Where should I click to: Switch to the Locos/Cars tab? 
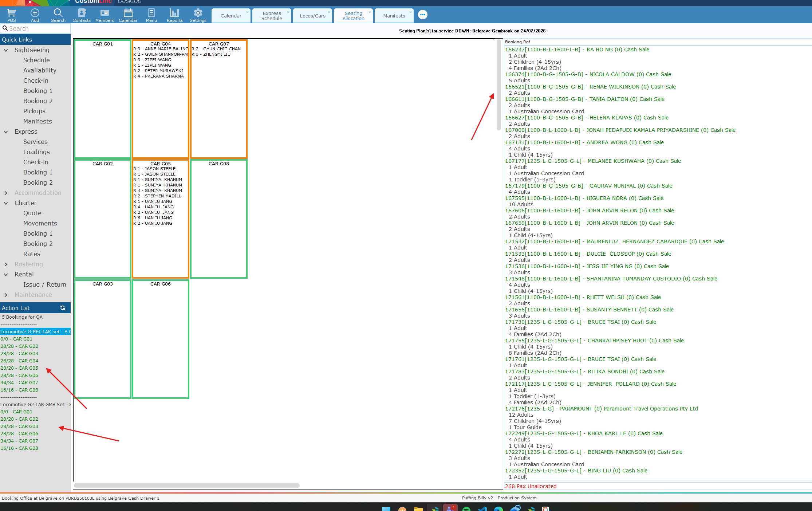[312, 16]
